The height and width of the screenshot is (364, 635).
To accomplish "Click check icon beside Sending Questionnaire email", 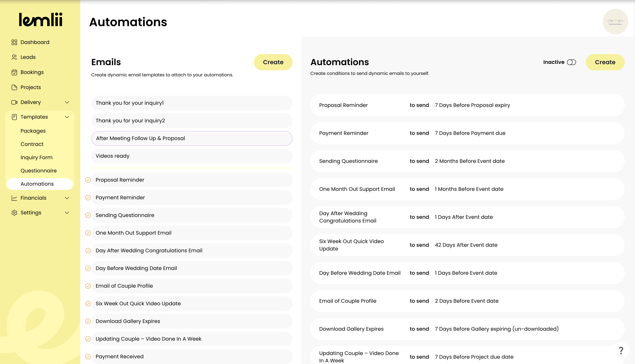I will click(x=88, y=215).
